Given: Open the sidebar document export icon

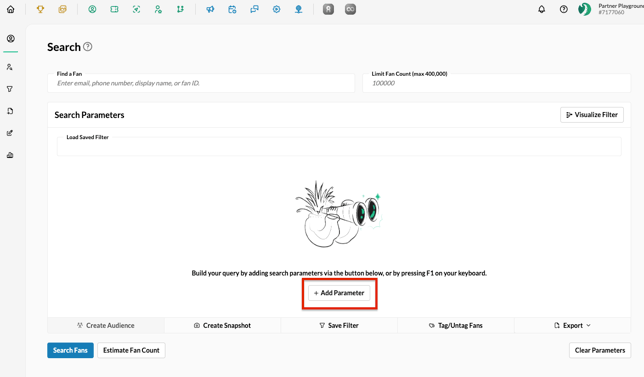Looking at the screenshot, I should click(x=10, y=111).
